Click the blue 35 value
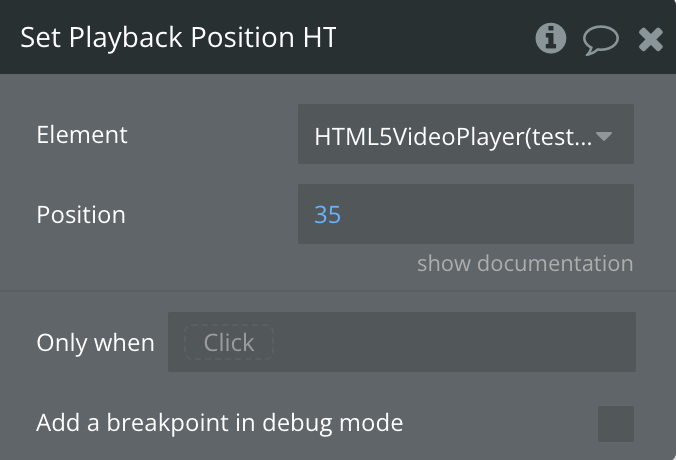The height and width of the screenshot is (460, 676). pyautogui.click(x=328, y=215)
